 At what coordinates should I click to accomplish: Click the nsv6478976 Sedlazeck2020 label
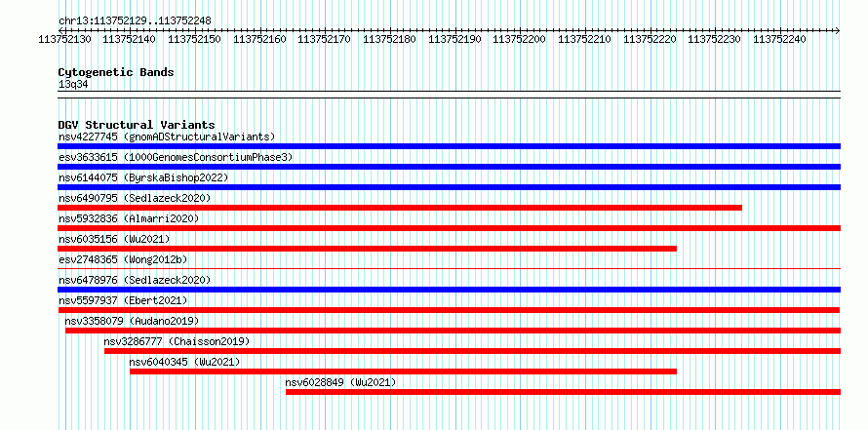coord(135,280)
